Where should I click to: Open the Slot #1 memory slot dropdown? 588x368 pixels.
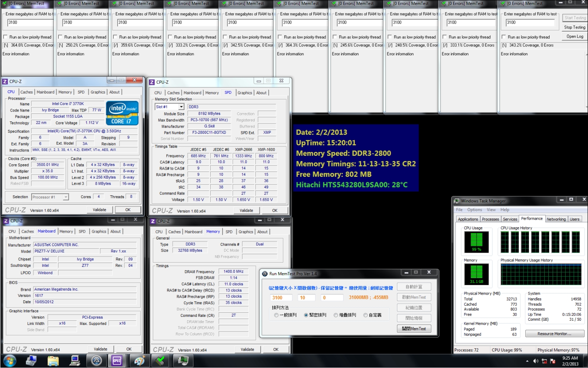[x=181, y=107]
